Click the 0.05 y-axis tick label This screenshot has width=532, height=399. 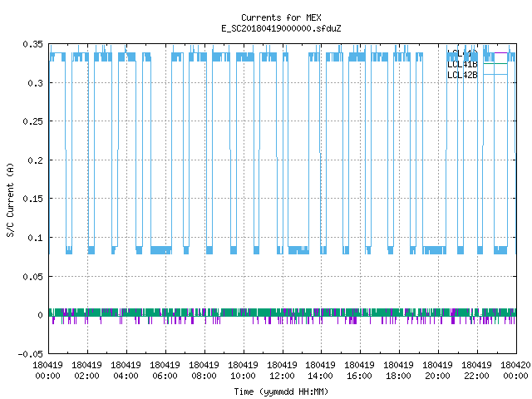33,277
